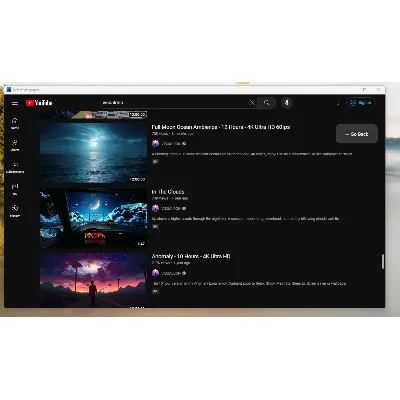This screenshot has height=400, width=400.
Task: Click the Full Moon Ocean Ambience description text
Action: [252, 154]
